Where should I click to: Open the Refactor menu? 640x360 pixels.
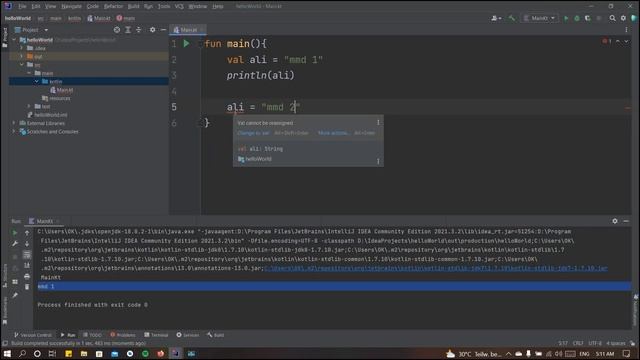point(113,6)
